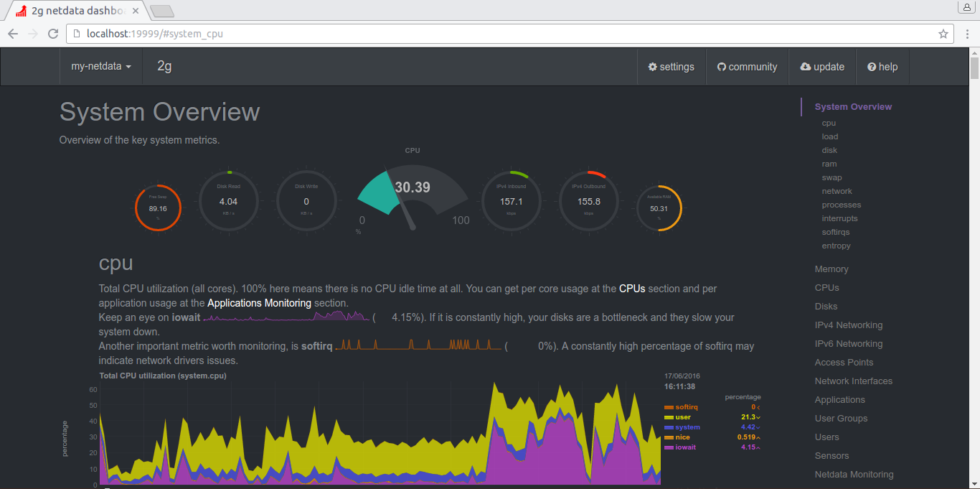Toggle the iowait dimension in the chart legend
Image resolution: width=980 pixels, height=489 pixels.
click(681, 447)
